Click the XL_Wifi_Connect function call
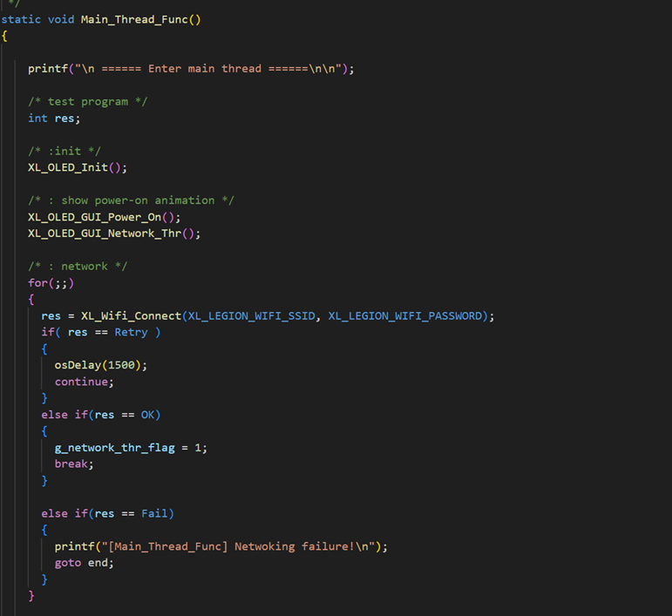This screenshot has width=672, height=616. pyautogui.click(x=131, y=316)
